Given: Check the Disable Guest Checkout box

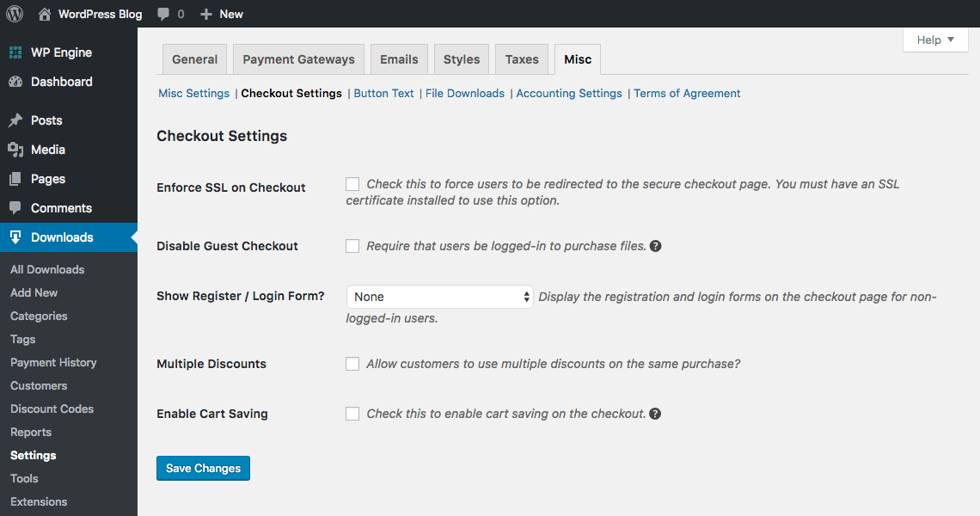Looking at the screenshot, I should tap(352, 246).
